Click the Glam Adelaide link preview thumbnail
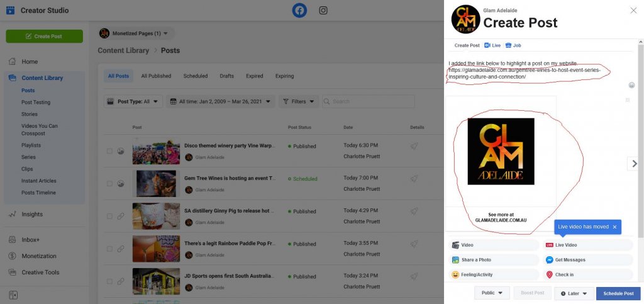 click(501, 151)
